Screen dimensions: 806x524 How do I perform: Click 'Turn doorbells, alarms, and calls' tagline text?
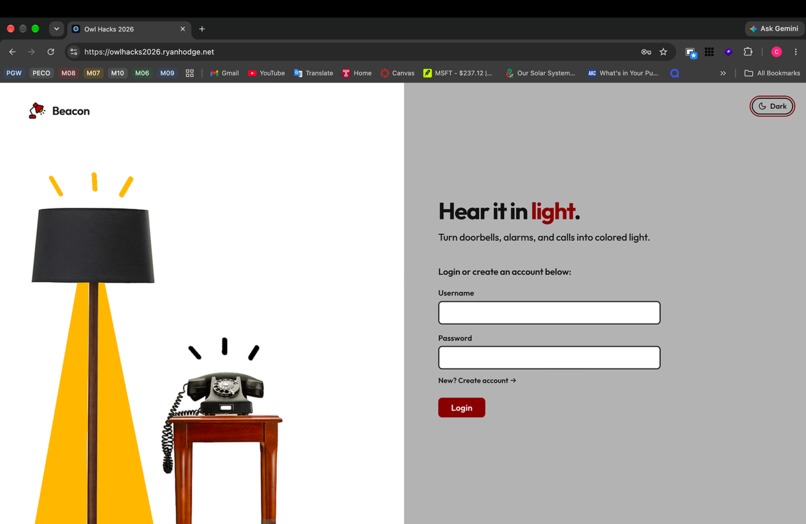point(544,238)
